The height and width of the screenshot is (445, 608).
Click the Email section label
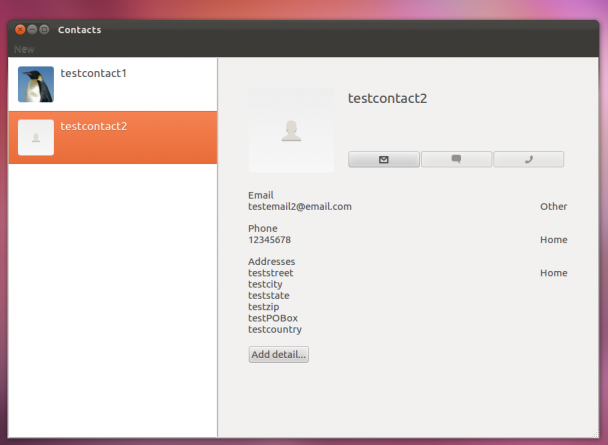[261, 195]
